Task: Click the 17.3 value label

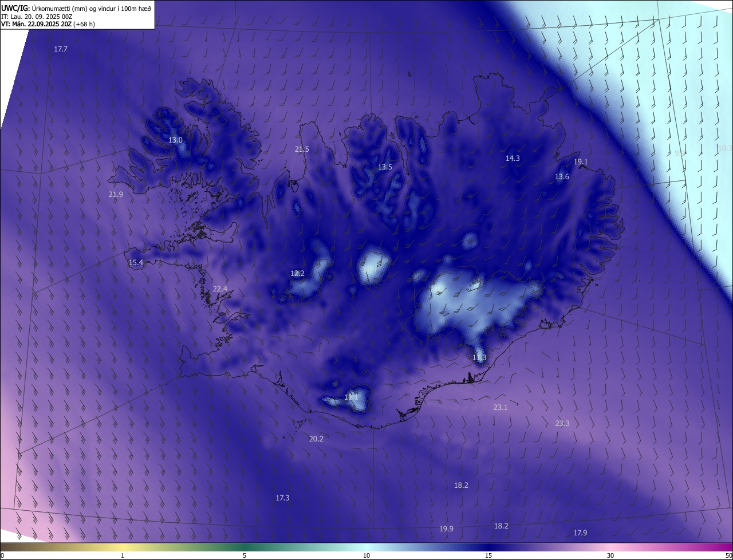Action: 282,498
